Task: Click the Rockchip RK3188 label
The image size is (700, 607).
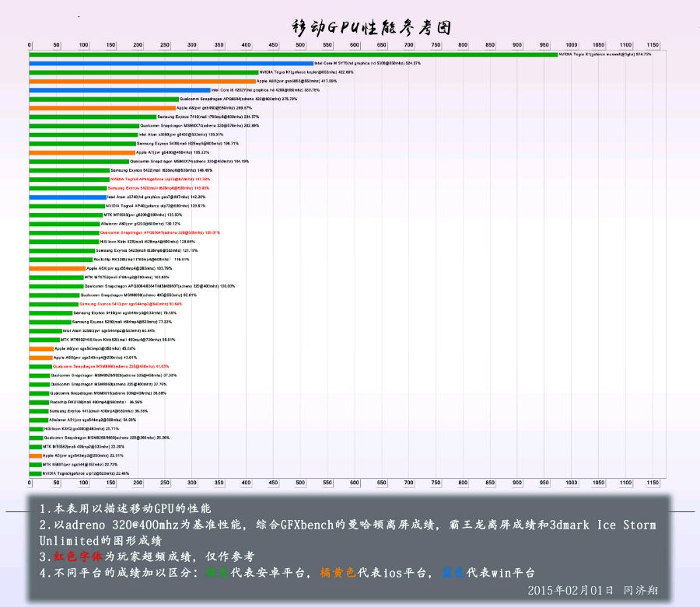Action: (x=96, y=403)
